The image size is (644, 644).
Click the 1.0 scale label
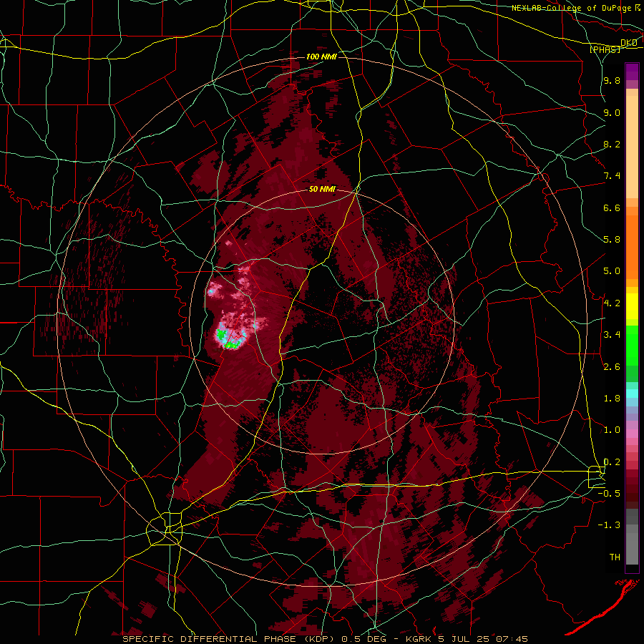coord(612,430)
